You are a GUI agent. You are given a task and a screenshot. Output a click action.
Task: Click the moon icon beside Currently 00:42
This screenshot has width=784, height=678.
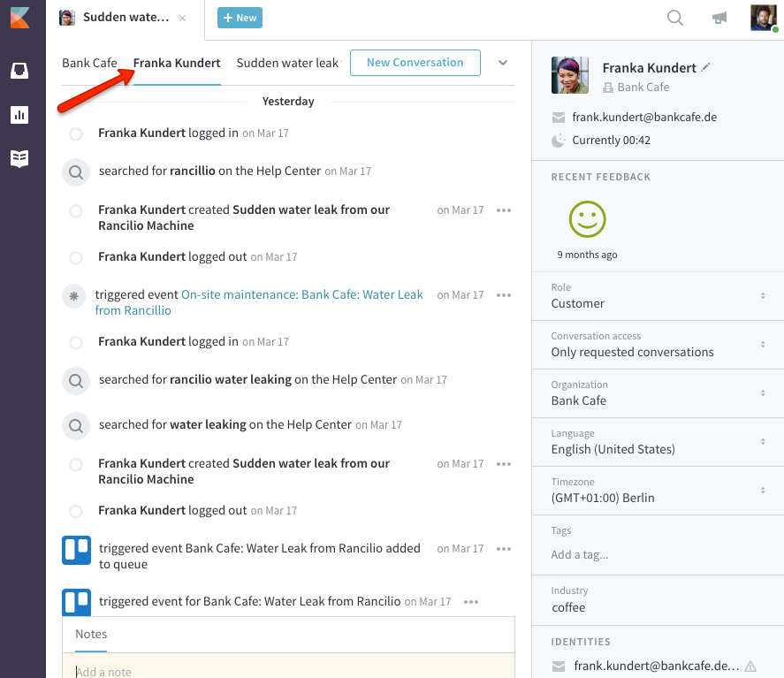559,141
